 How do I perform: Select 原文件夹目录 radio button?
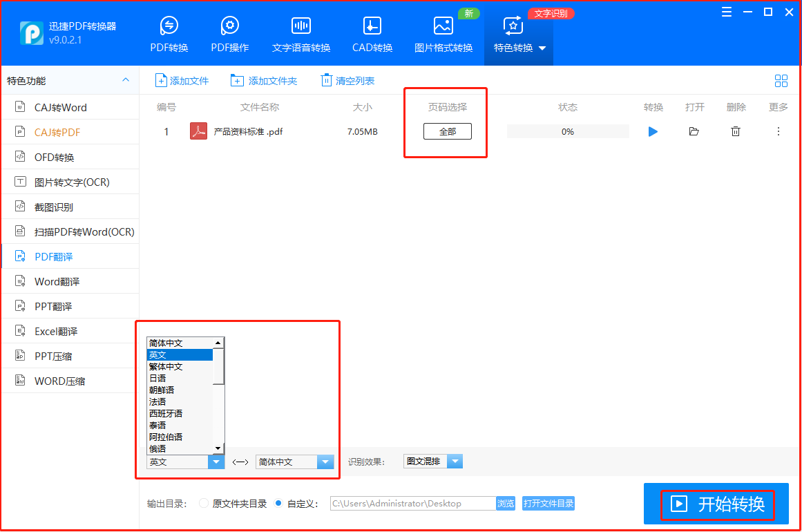coord(204,504)
